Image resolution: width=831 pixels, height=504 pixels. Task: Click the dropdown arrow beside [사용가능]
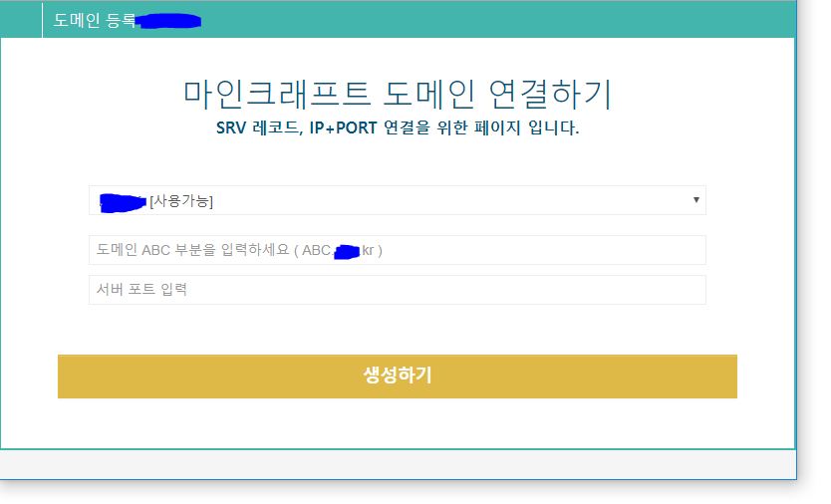point(695,200)
